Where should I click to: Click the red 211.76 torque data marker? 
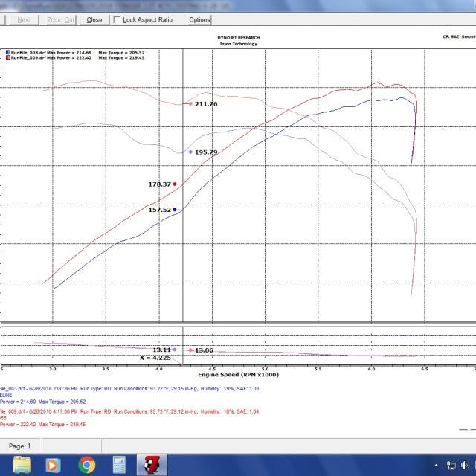pos(190,104)
